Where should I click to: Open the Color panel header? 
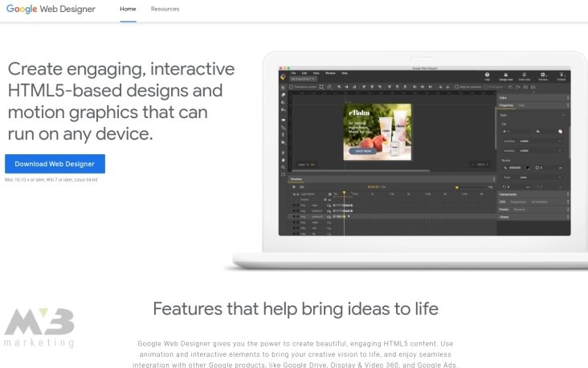point(533,97)
